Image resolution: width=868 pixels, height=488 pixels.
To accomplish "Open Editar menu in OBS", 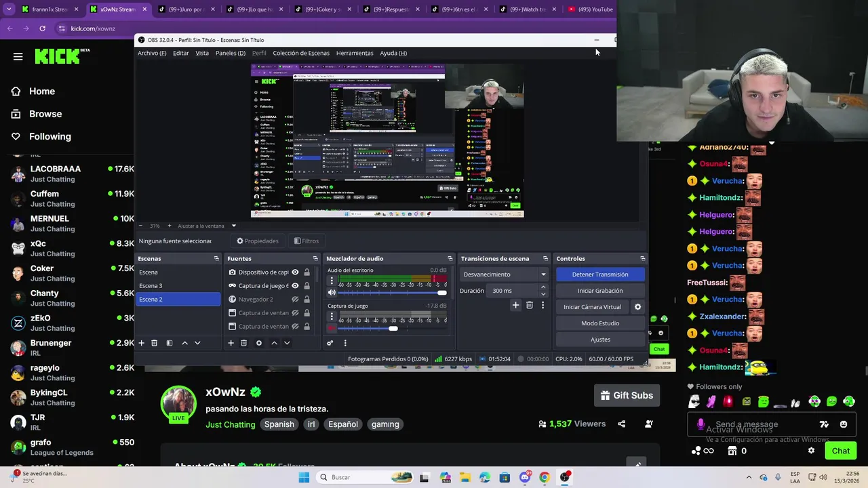I will coord(181,53).
